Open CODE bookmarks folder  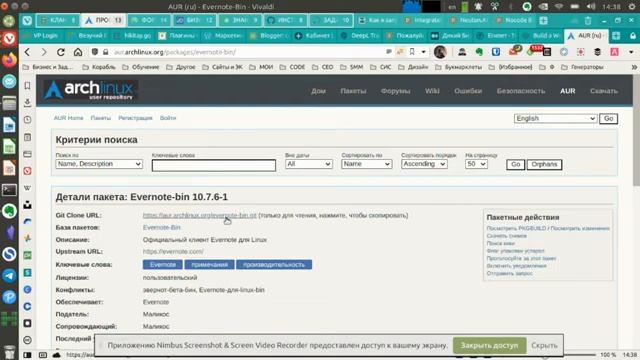(x=292, y=67)
